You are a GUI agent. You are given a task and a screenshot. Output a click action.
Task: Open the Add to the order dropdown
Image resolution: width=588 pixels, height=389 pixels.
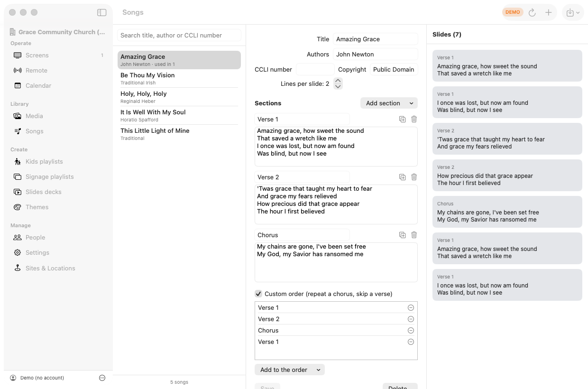(290, 370)
